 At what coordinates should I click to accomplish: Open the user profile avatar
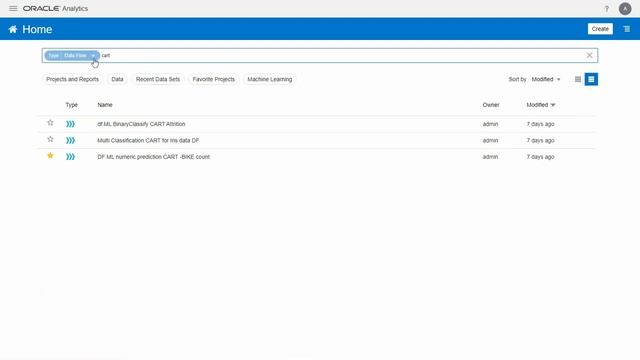[x=625, y=9]
